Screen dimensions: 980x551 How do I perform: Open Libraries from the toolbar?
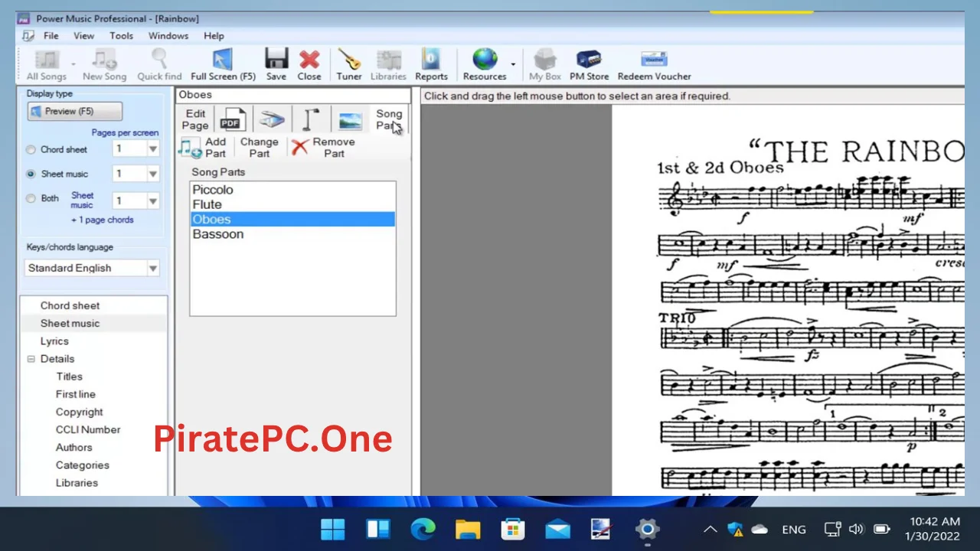[x=388, y=65]
